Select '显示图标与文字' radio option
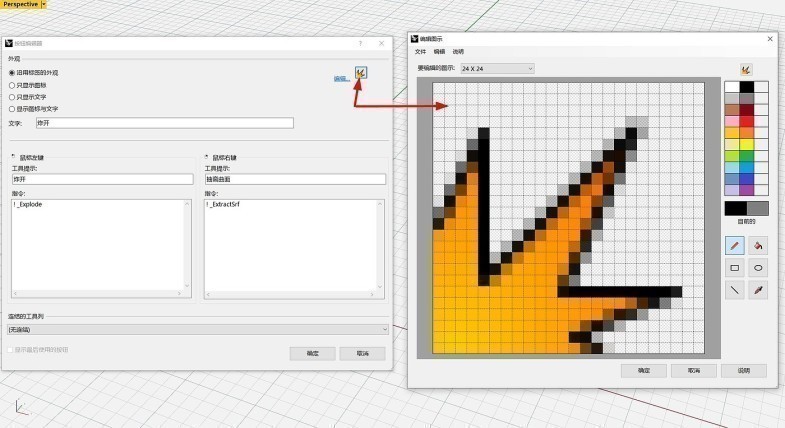The width and height of the screenshot is (785, 428). click(x=12, y=109)
